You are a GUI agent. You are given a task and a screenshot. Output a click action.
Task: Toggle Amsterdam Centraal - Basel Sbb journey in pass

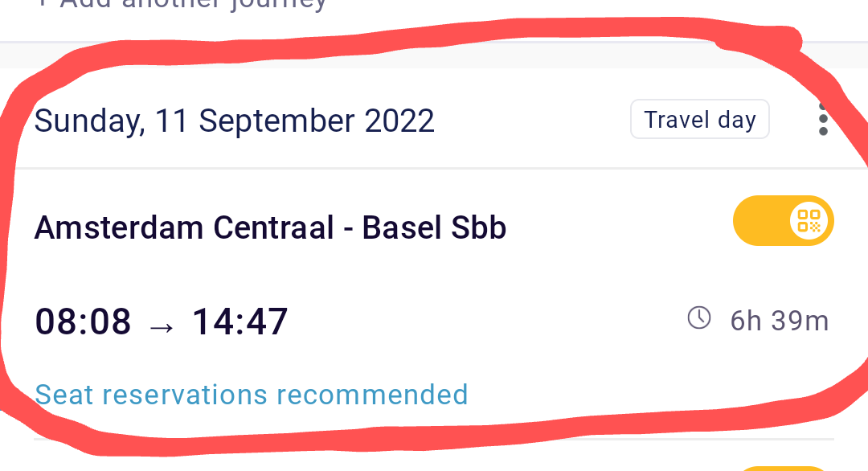784,220
